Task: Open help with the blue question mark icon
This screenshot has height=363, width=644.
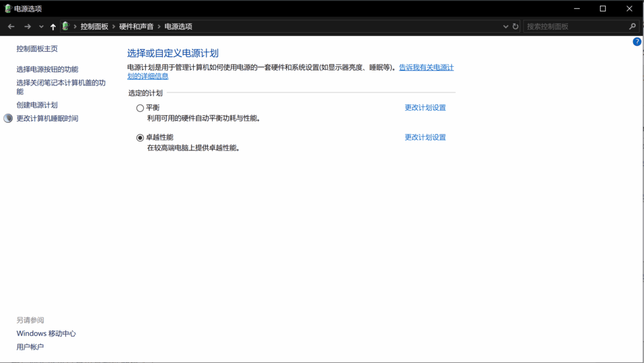Action: pos(636,42)
